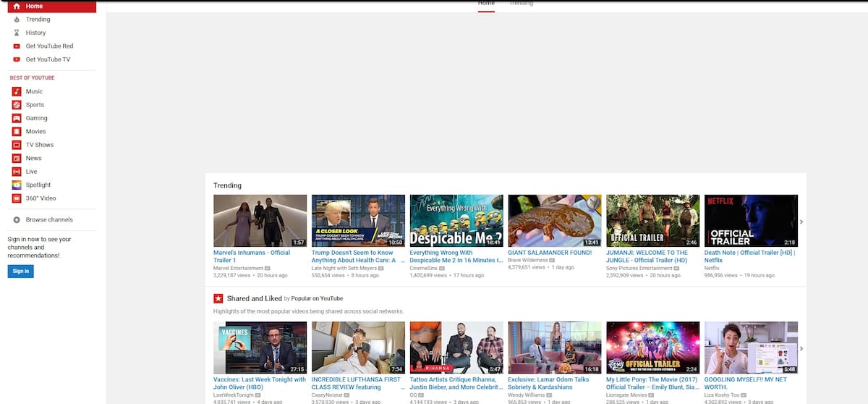868x404 pixels.
Task: Open the Movies channel icon
Action: pyautogui.click(x=17, y=131)
